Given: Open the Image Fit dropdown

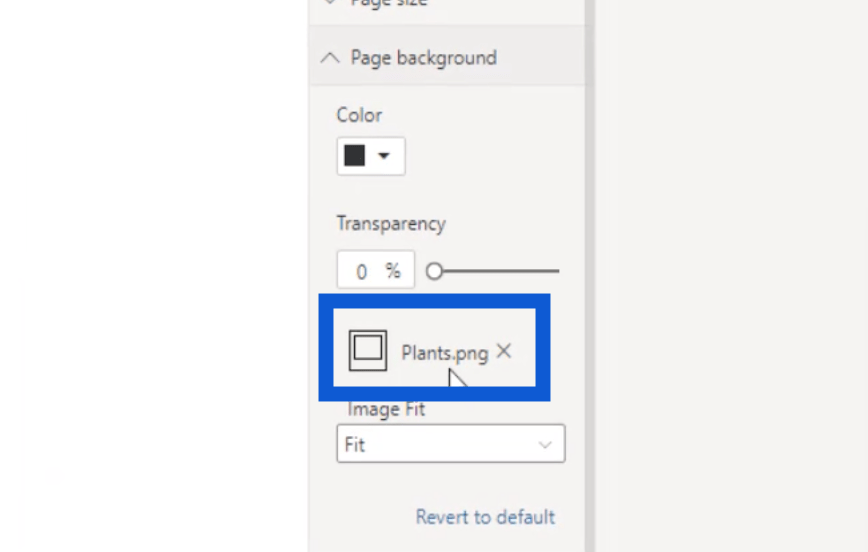Looking at the screenshot, I should 450,444.
